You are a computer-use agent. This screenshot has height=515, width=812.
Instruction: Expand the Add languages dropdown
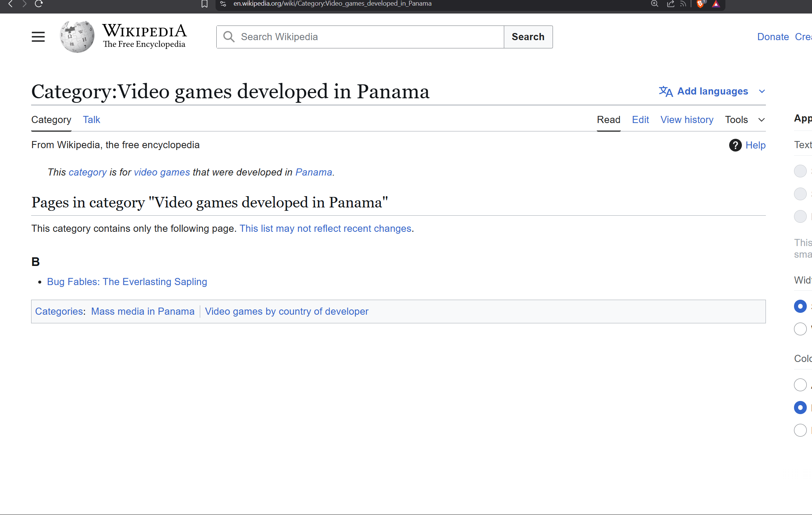[x=712, y=91]
